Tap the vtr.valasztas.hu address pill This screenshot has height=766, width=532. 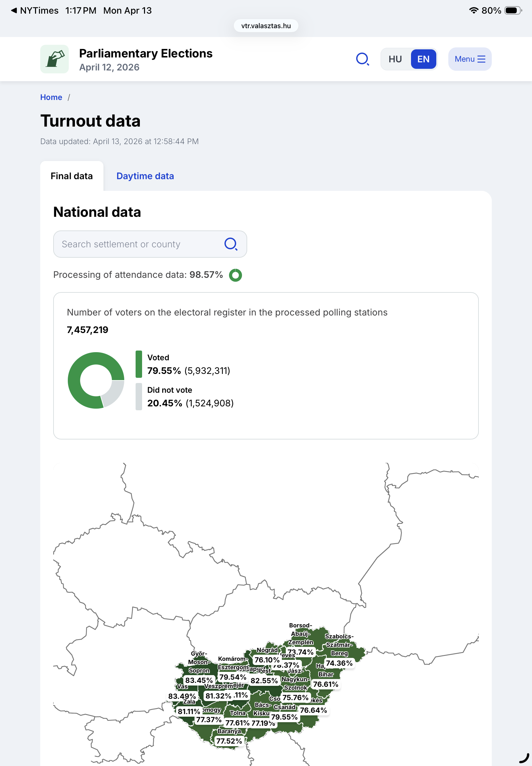(x=266, y=26)
